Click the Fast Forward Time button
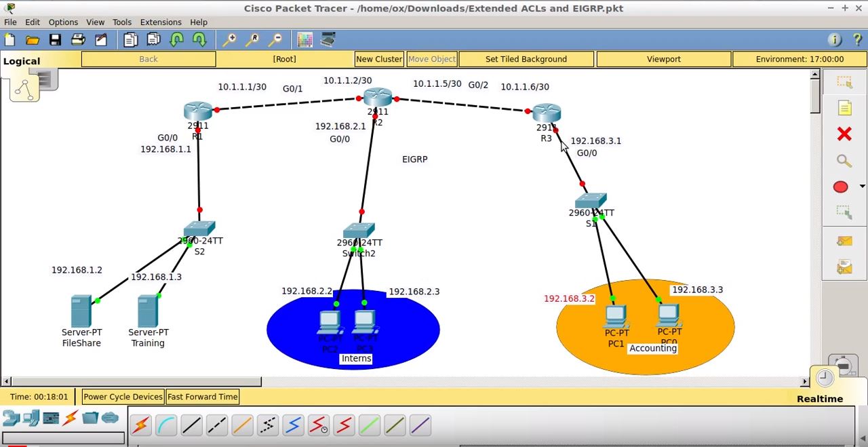Image resolution: width=868 pixels, height=447 pixels. coord(202,396)
